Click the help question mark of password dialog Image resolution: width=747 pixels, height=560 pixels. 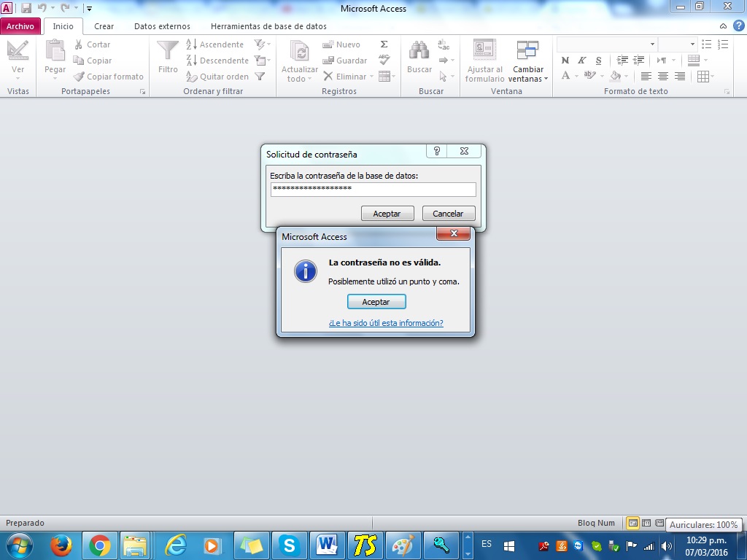(x=437, y=151)
